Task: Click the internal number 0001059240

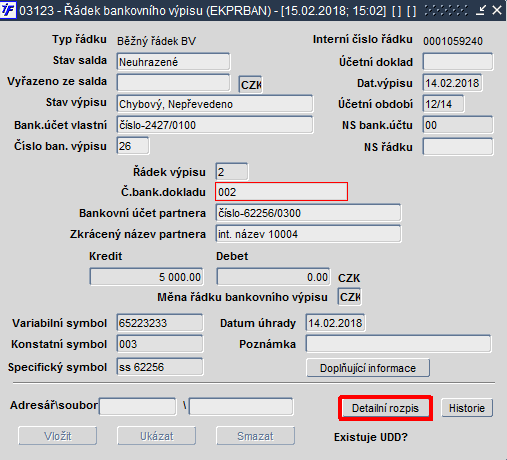Action: click(x=453, y=41)
